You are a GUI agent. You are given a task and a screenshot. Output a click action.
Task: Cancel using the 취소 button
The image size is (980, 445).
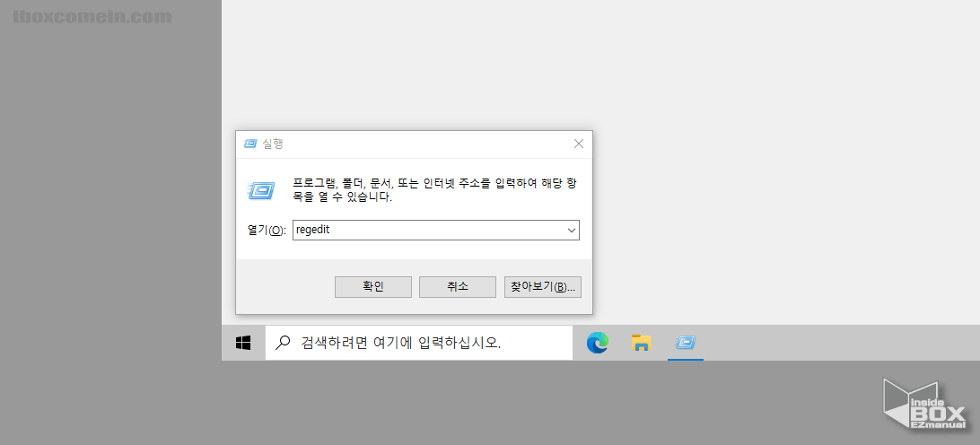[x=458, y=287]
